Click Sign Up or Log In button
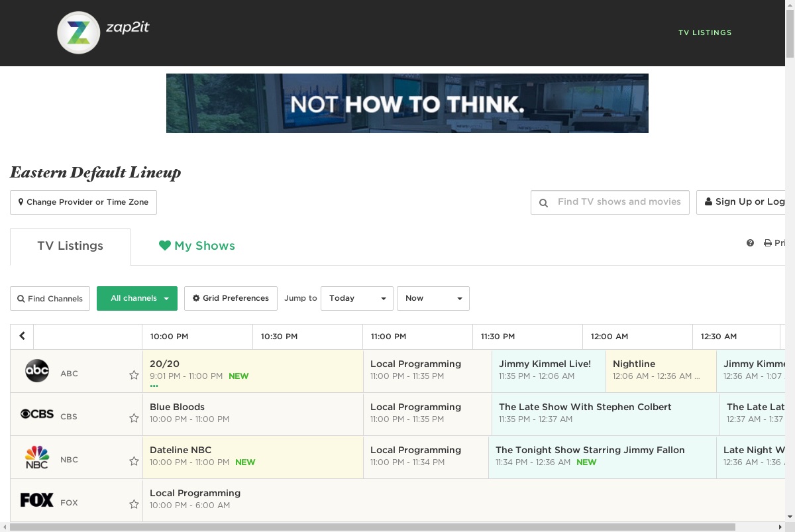The image size is (795, 532). point(741,202)
